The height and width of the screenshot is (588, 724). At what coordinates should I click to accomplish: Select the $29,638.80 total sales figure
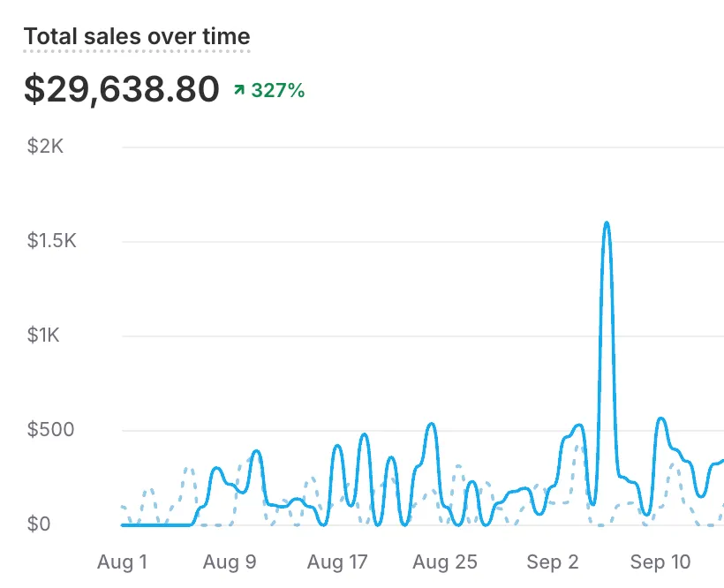pyautogui.click(x=121, y=89)
